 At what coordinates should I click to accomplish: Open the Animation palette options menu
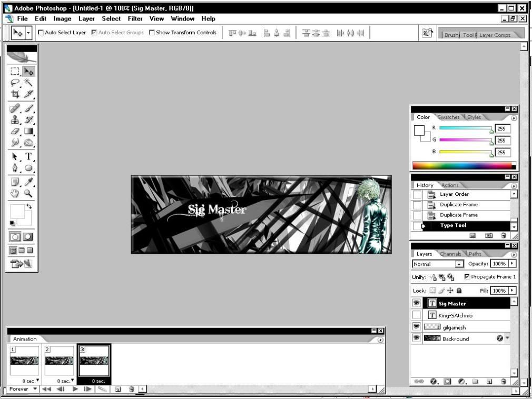coord(380,340)
